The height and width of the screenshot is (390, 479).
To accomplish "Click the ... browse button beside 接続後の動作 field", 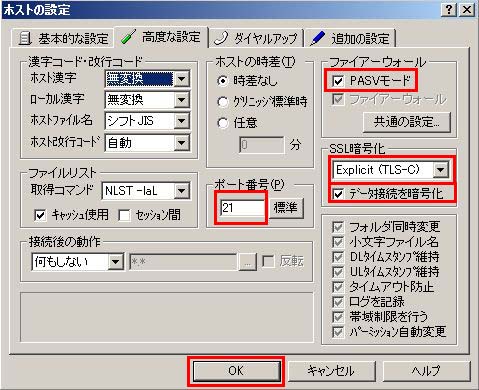I will click(247, 262).
